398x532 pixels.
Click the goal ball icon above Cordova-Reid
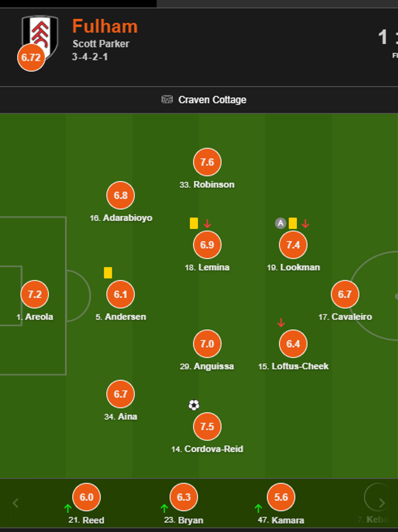tap(194, 405)
